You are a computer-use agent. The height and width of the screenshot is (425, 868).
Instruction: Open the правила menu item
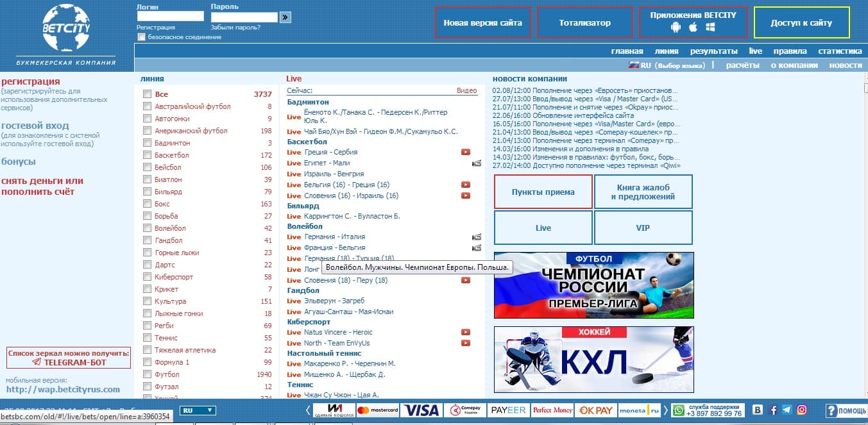[x=790, y=51]
